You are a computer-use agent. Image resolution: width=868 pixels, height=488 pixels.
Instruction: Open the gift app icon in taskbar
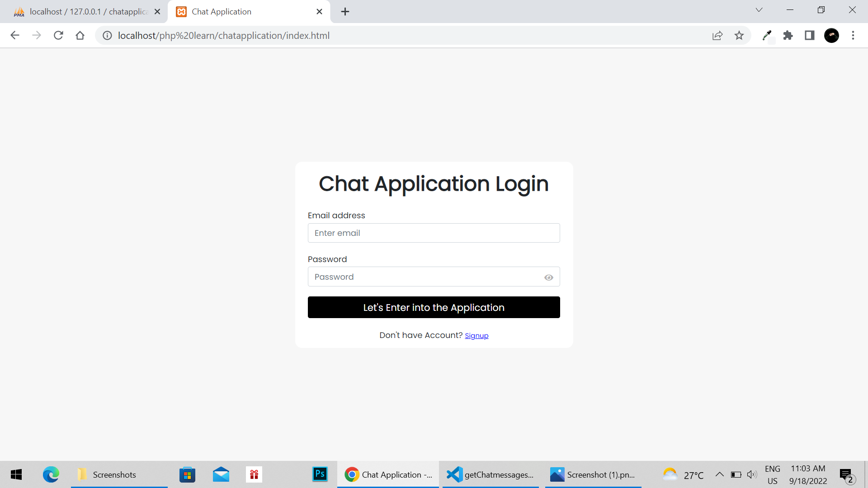(254, 474)
